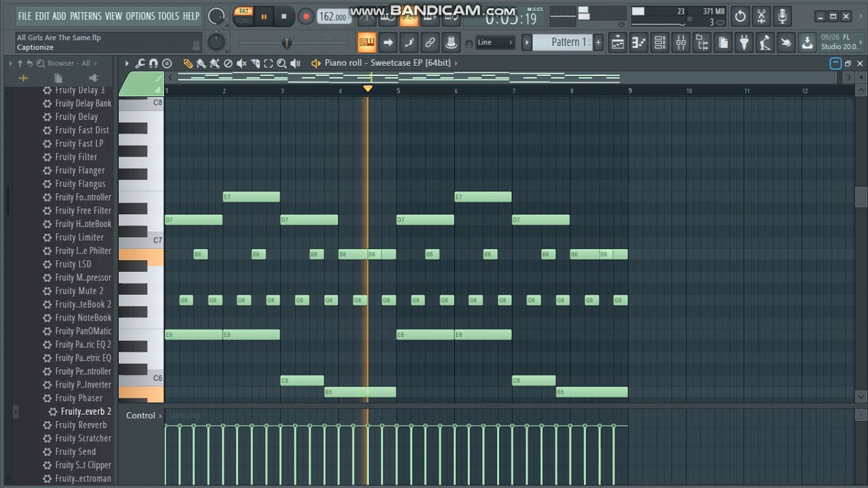Expand the pattern arrow menu left of Pattern 1
868x488 pixels.
tap(527, 42)
